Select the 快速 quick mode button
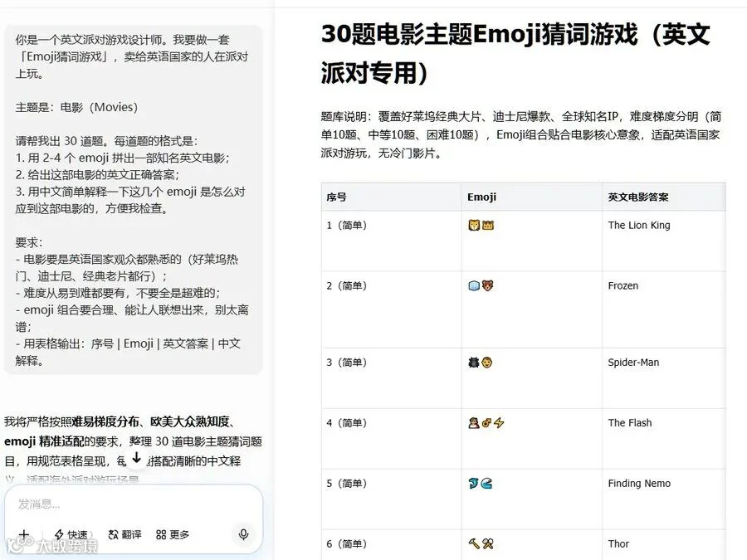Viewport: 747px width, 560px height. click(71, 534)
